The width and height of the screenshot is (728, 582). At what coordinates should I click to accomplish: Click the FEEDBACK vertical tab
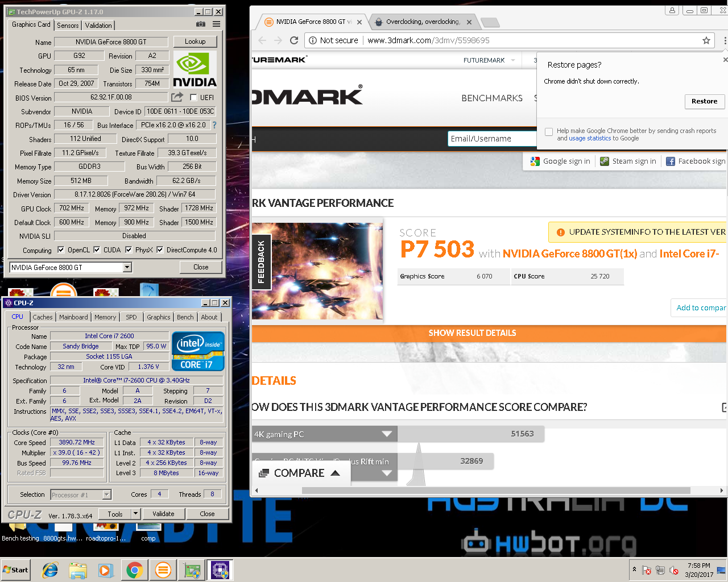click(262, 263)
